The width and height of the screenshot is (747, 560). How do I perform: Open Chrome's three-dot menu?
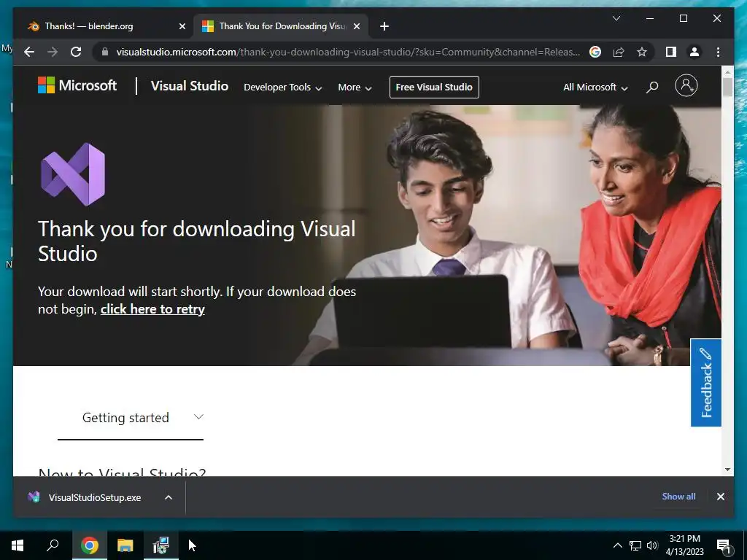[718, 52]
